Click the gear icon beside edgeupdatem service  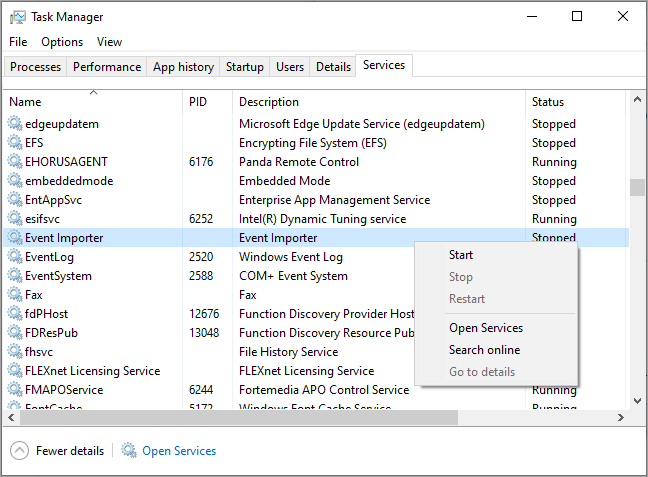point(15,124)
